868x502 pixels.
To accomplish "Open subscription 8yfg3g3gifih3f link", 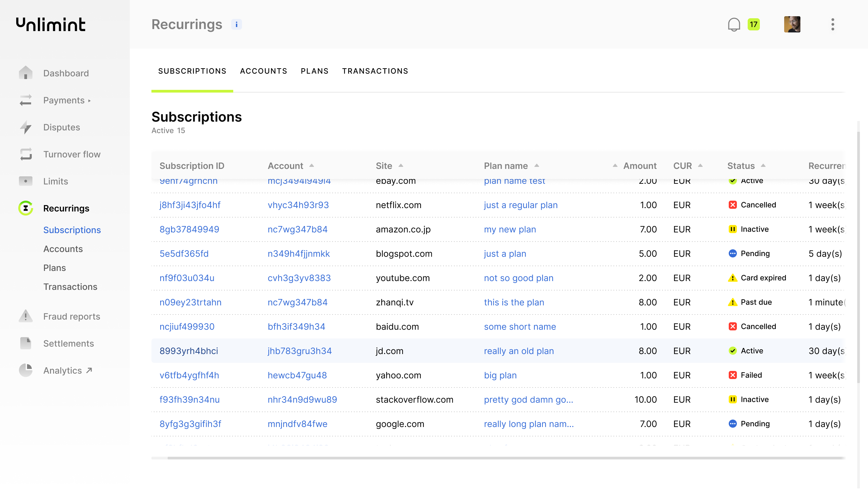I will tap(190, 424).
